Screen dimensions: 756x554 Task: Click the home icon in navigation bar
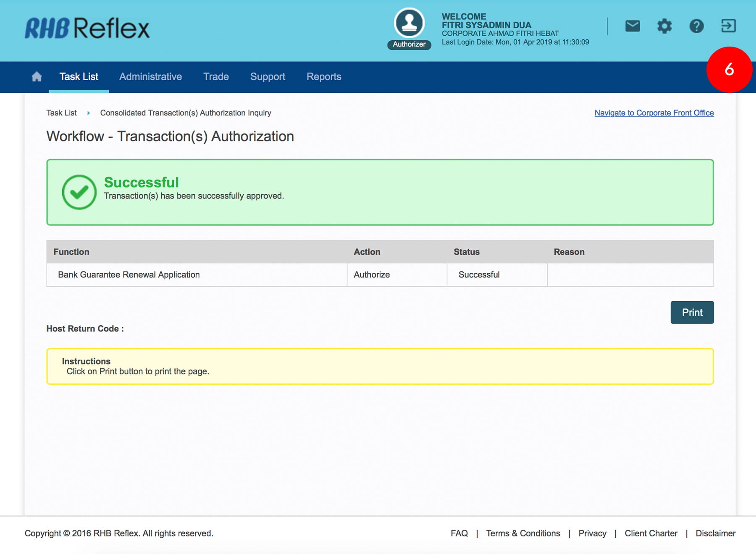coord(37,77)
